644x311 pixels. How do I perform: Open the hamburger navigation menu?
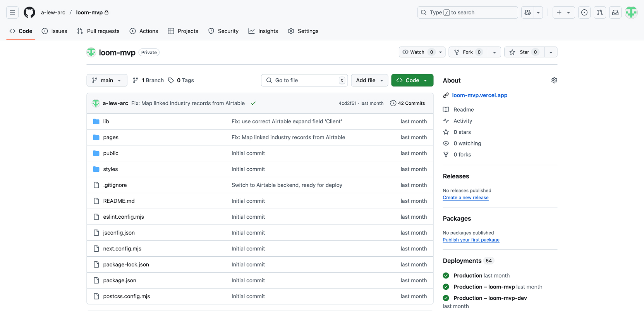point(12,12)
